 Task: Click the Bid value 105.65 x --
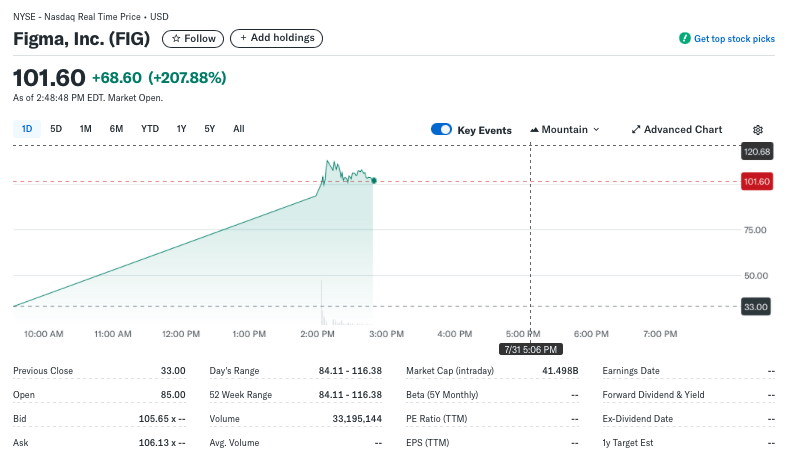coord(162,419)
